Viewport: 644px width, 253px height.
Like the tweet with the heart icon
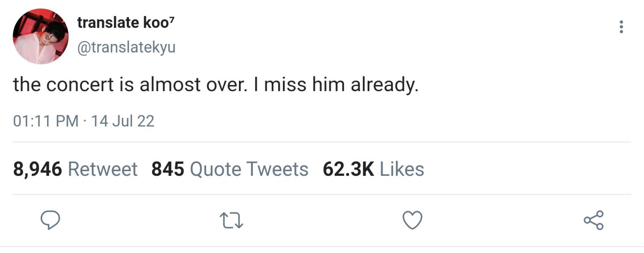[413, 220]
